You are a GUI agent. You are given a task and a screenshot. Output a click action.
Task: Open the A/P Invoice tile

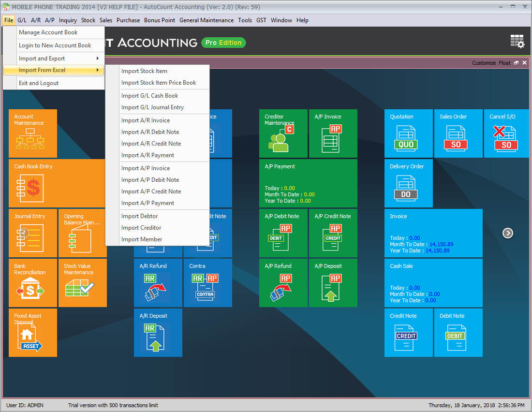pos(333,133)
